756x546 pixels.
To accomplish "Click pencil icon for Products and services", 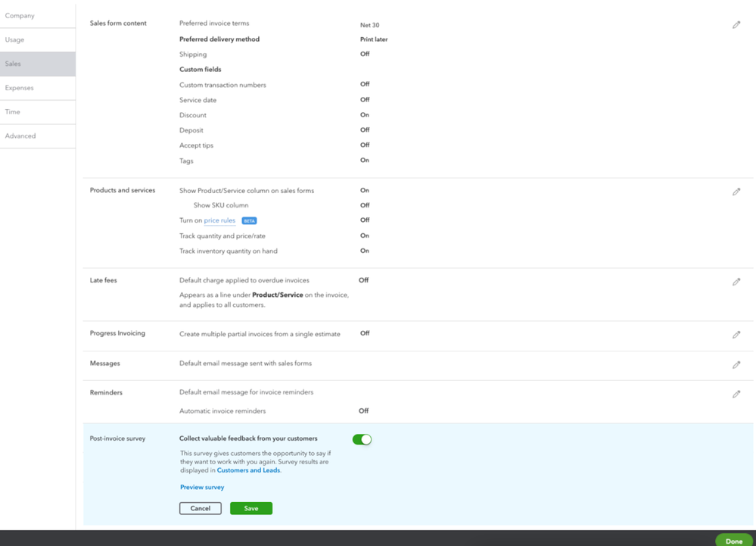I will [x=736, y=192].
